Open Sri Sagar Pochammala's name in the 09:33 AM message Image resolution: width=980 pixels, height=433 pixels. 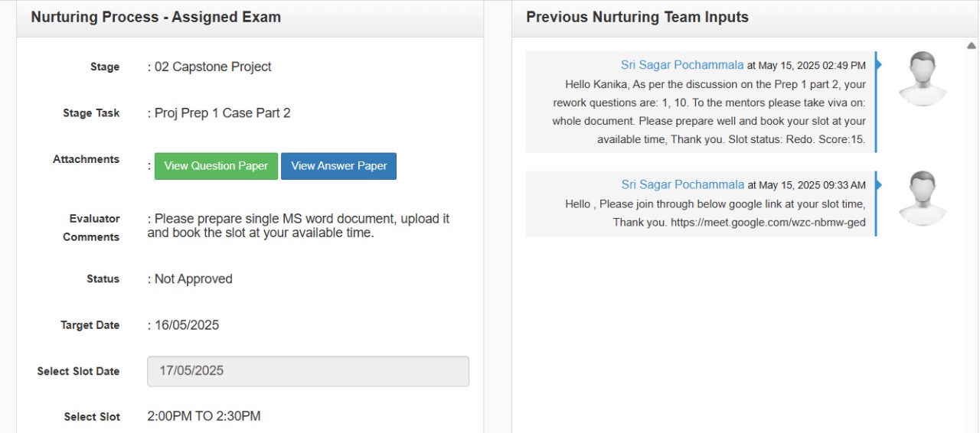(x=682, y=184)
